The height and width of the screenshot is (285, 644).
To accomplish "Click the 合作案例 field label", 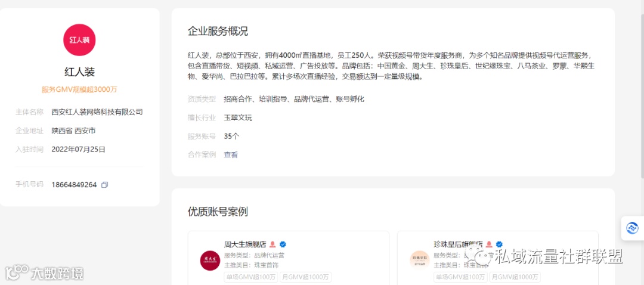I will point(202,155).
